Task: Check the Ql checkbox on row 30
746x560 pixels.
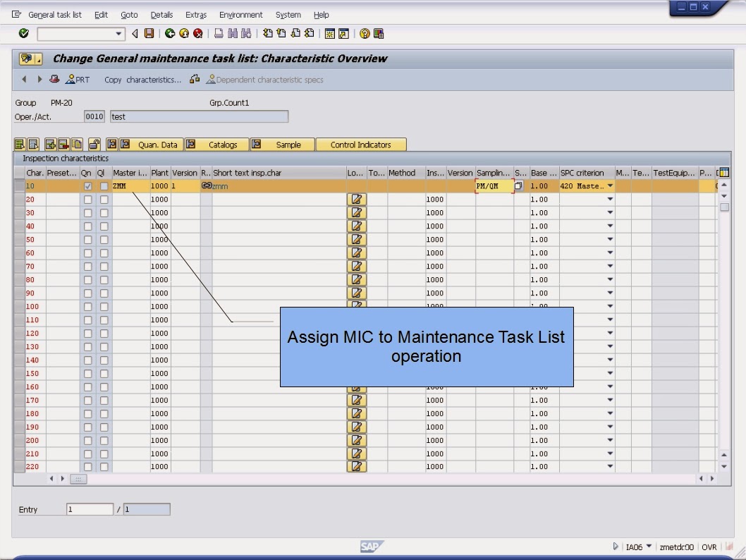Action: (104, 212)
